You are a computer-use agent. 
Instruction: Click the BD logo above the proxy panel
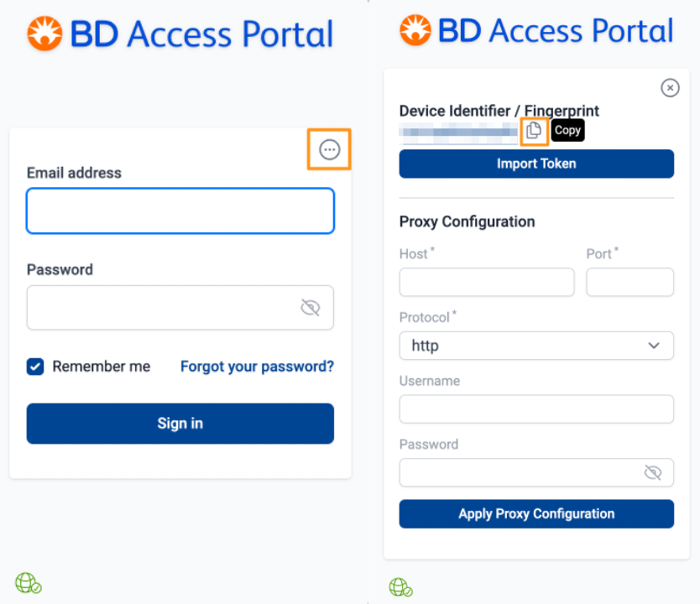point(415,31)
